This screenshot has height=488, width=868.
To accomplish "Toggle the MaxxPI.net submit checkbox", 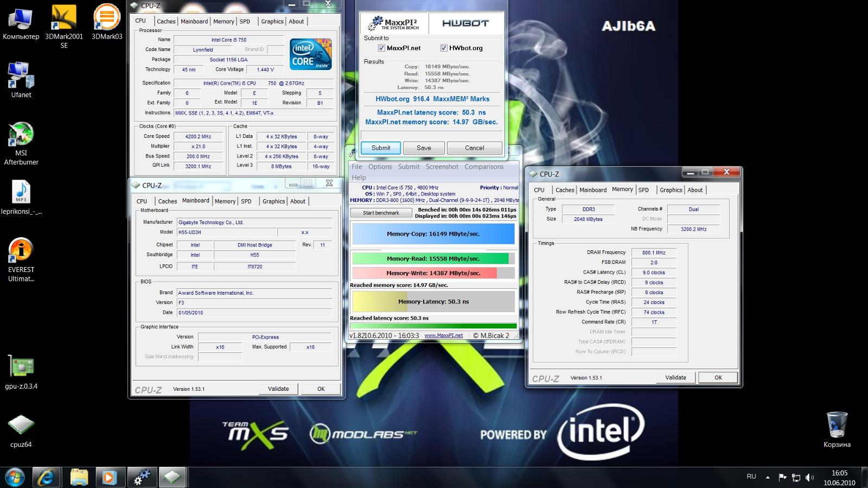I will [x=381, y=48].
